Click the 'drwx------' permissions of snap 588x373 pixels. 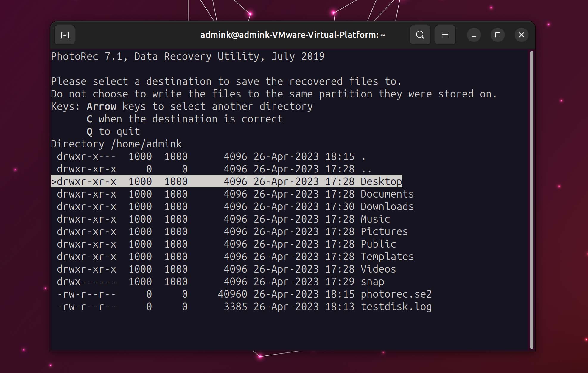(x=86, y=282)
